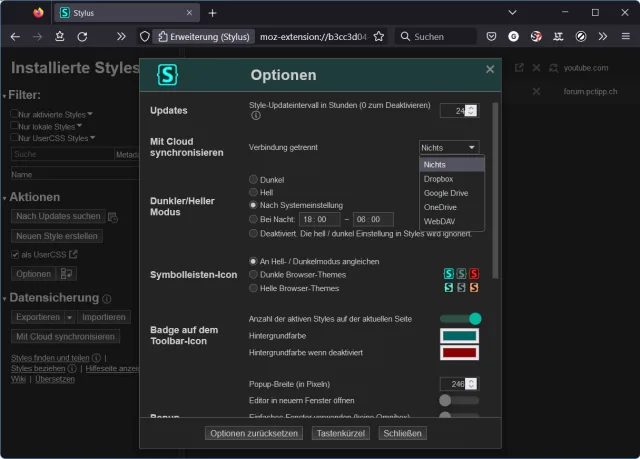This screenshot has width=640, height=459.
Task: Click the Optionen zurücksetzen button
Action: pos(254,433)
